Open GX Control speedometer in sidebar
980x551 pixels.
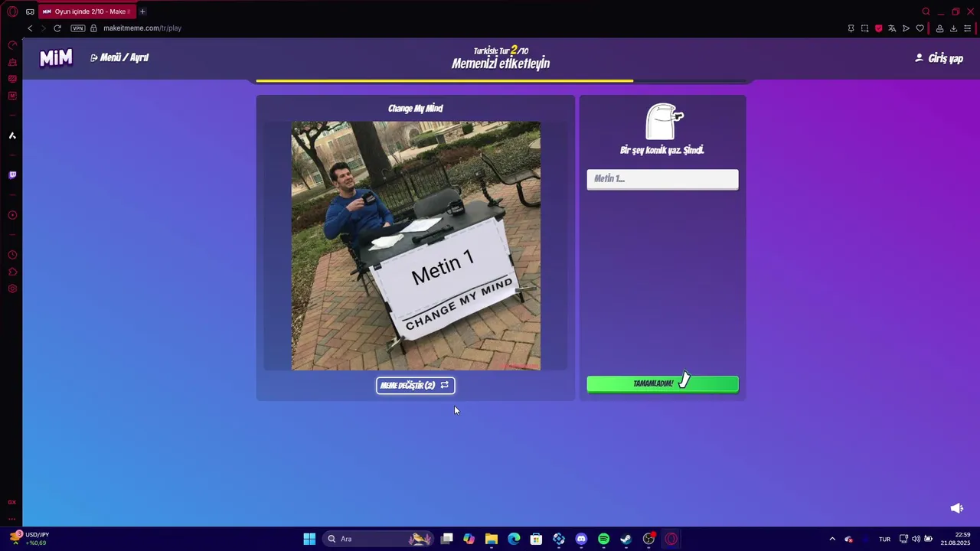(x=12, y=45)
